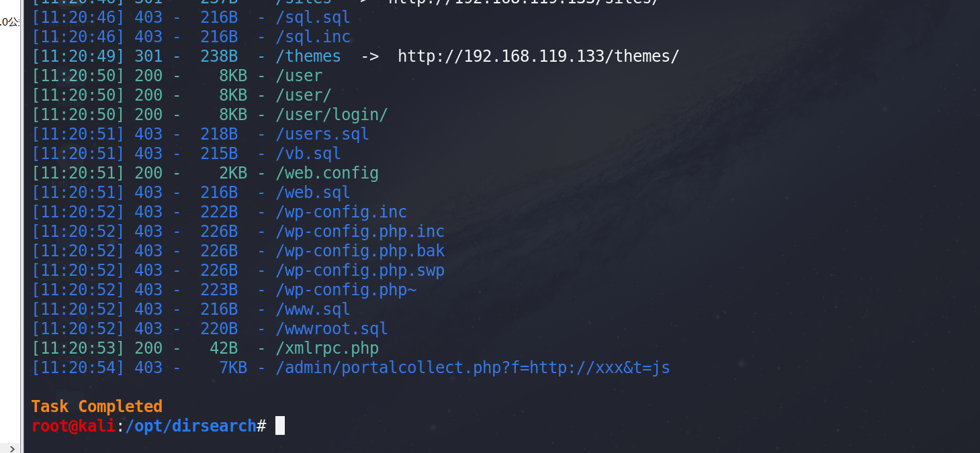Screen dimensions: 980x453
Task: Click the /wp-config.php.swp result path
Action: click(360, 270)
